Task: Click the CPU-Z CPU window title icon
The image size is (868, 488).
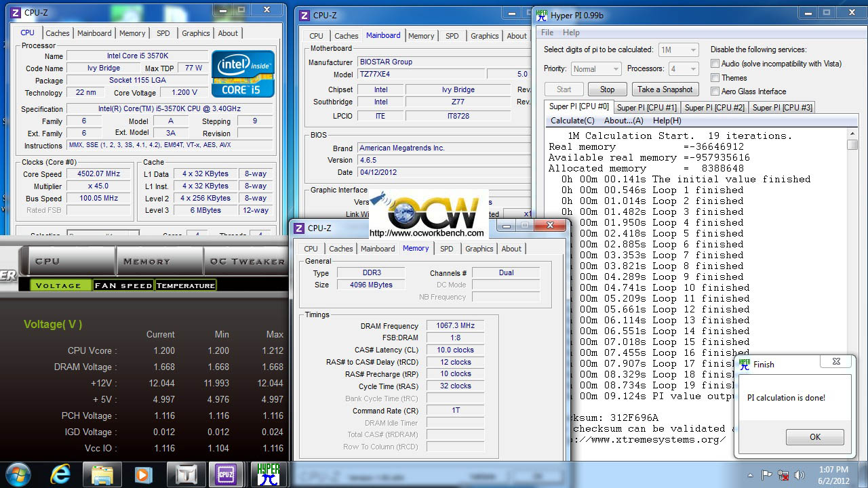Action: click(x=16, y=12)
